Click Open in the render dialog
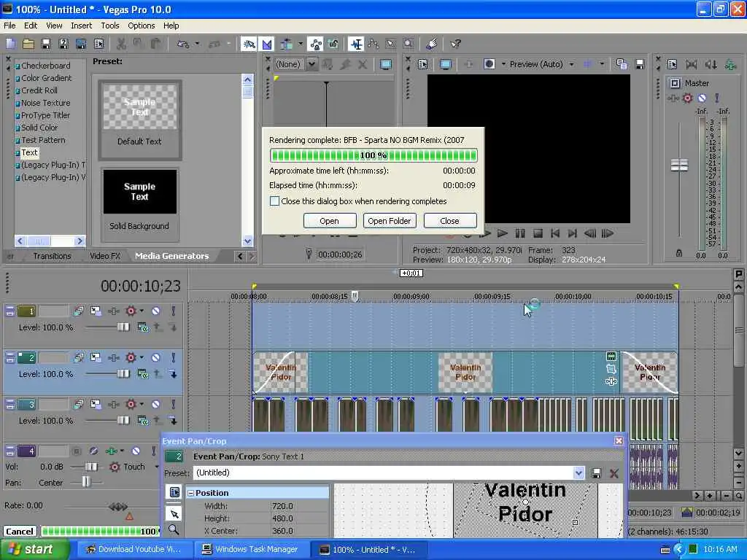 click(329, 221)
